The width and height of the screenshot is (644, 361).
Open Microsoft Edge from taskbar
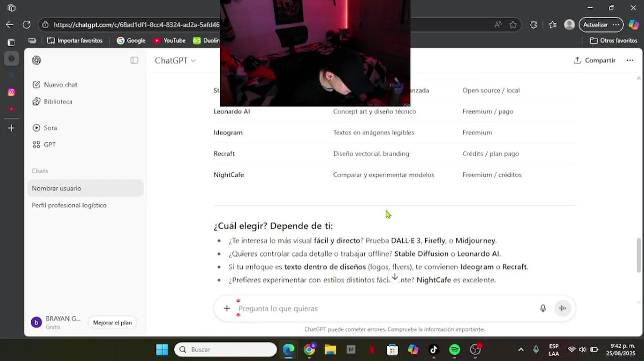(x=288, y=349)
